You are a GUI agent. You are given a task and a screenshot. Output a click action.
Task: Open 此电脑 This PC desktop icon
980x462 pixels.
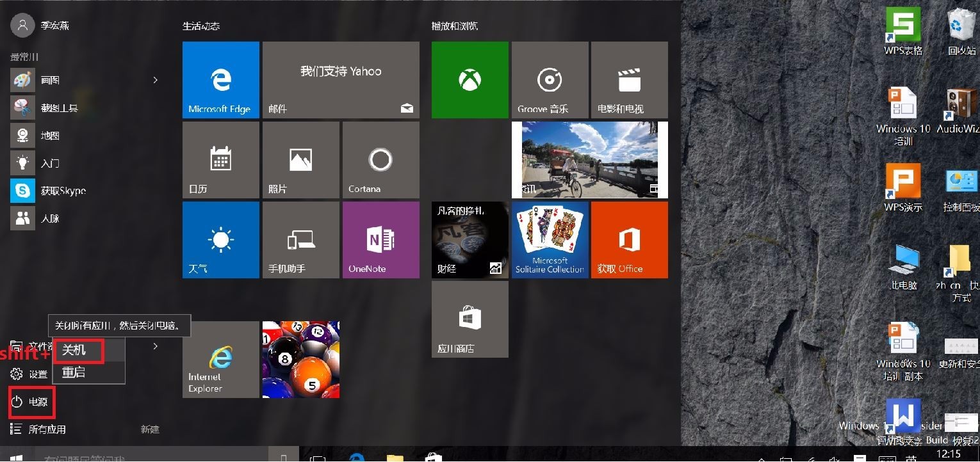904,267
